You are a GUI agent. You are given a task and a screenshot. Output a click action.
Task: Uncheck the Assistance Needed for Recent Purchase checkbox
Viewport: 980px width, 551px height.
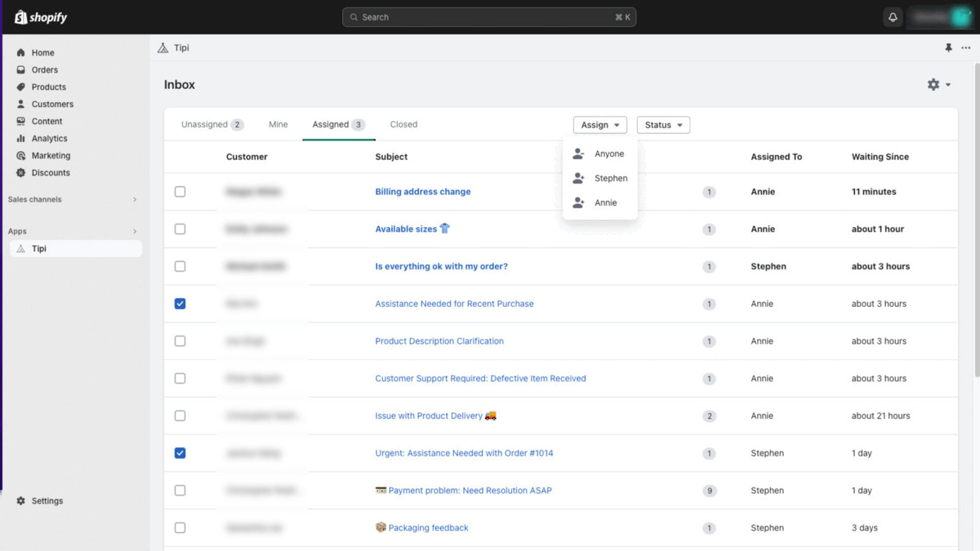coord(180,304)
